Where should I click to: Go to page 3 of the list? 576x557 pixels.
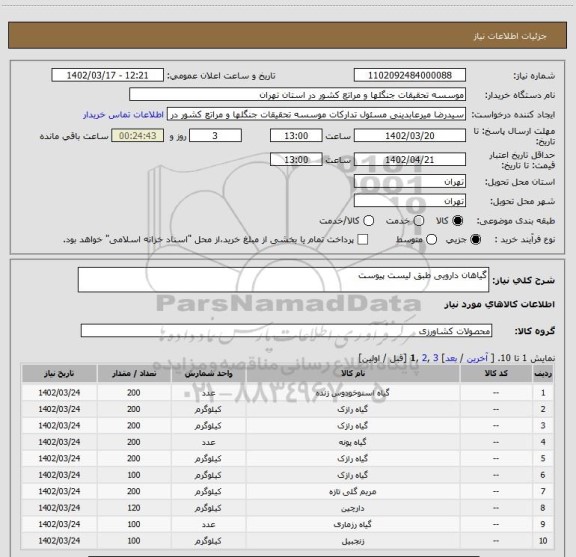pyautogui.click(x=436, y=358)
